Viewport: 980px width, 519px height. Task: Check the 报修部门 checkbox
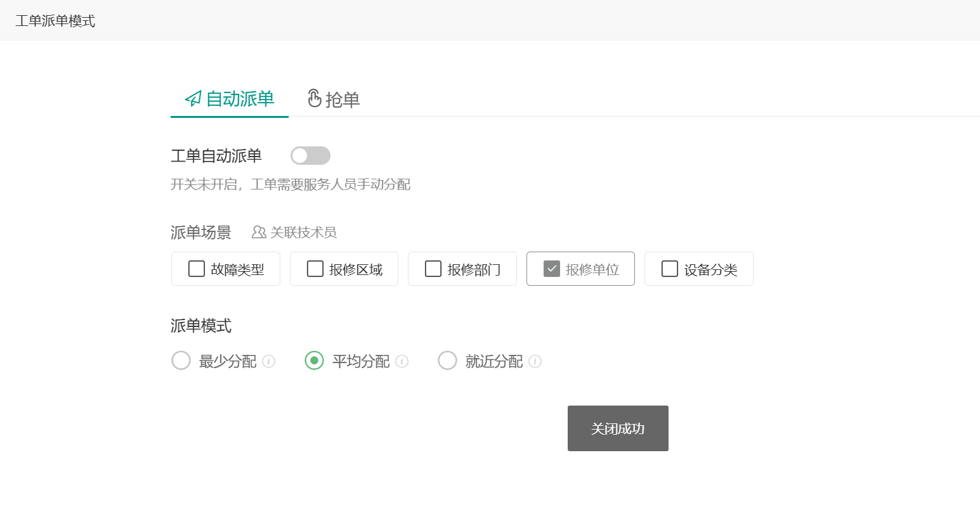(x=433, y=269)
